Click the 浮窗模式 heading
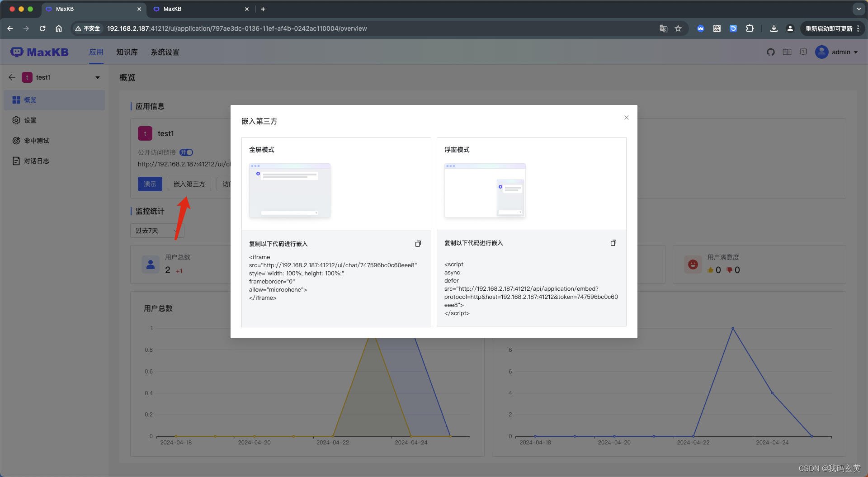The image size is (868, 477). tap(457, 150)
